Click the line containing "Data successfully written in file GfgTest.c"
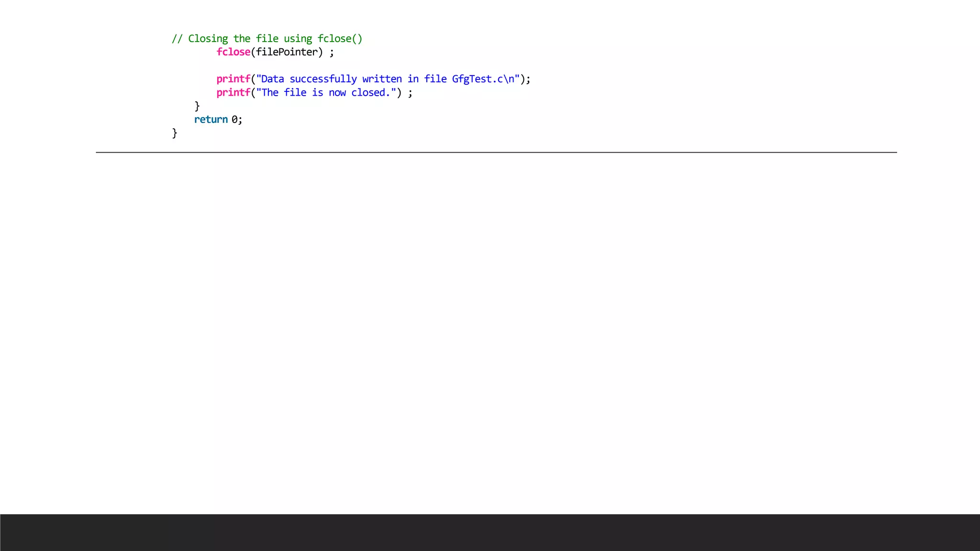The image size is (980, 551). (x=374, y=79)
